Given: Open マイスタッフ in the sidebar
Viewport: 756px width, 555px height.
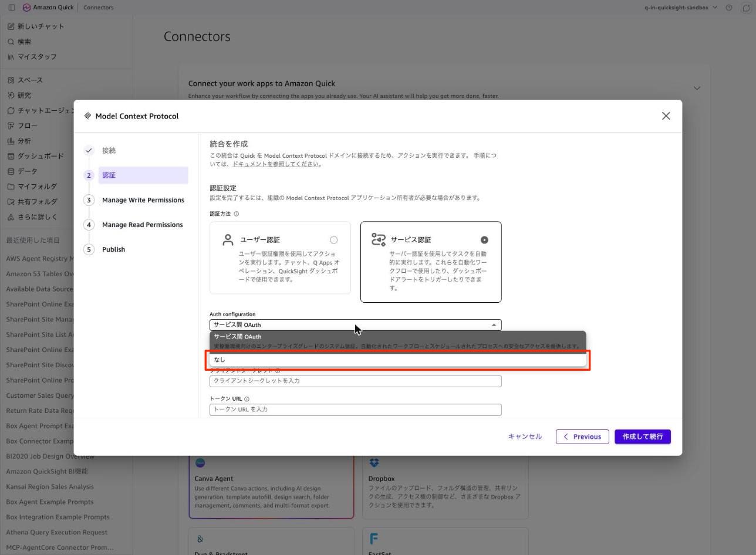Looking at the screenshot, I should (36, 57).
